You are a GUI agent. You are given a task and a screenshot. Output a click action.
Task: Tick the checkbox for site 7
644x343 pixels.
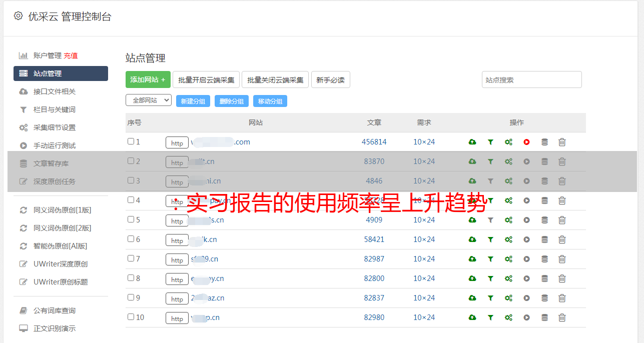(x=131, y=258)
